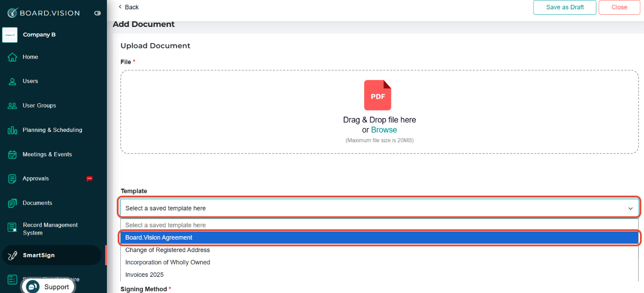Click the Documents icon in sidebar
This screenshot has width=644, height=293.
[x=13, y=203]
